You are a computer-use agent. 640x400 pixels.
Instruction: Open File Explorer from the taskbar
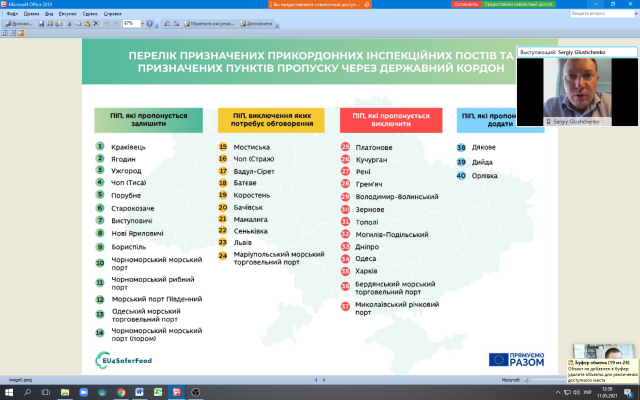tap(64, 392)
